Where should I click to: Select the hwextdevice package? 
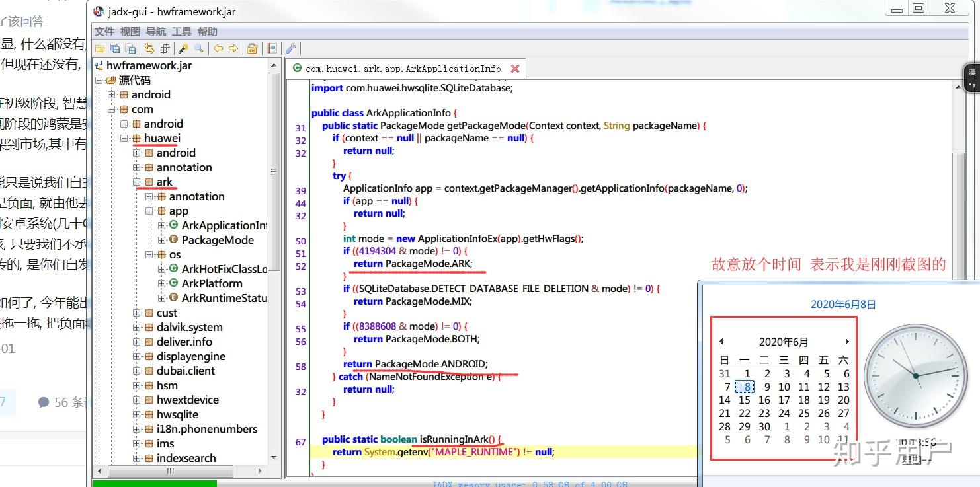pyautogui.click(x=188, y=400)
